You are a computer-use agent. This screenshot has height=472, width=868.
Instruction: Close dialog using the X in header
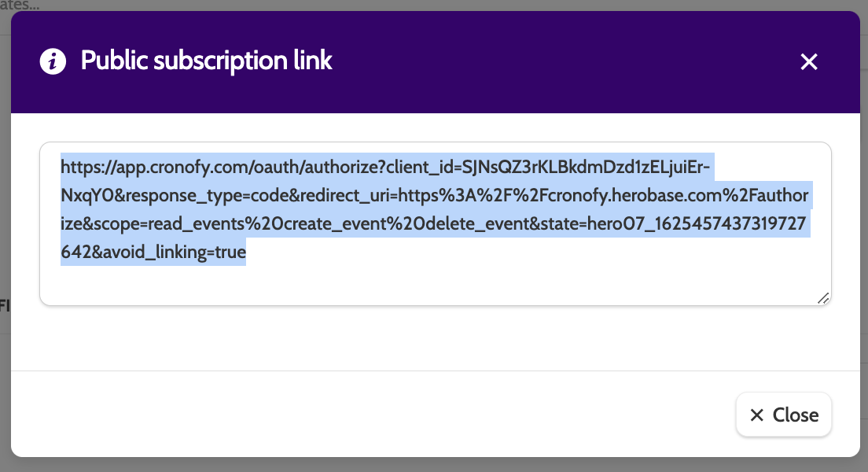(x=809, y=61)
